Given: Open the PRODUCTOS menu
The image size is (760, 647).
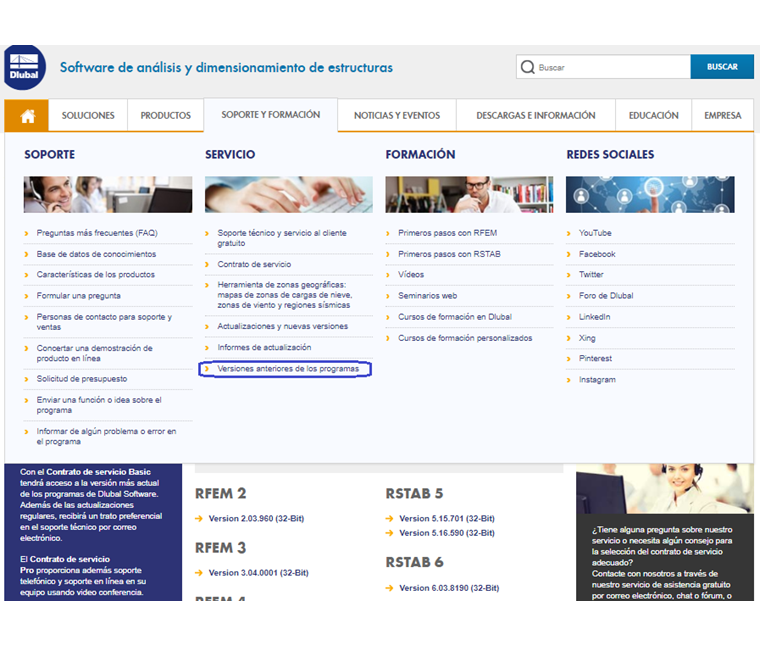Looking at the screenshot, I should (165, 115).
